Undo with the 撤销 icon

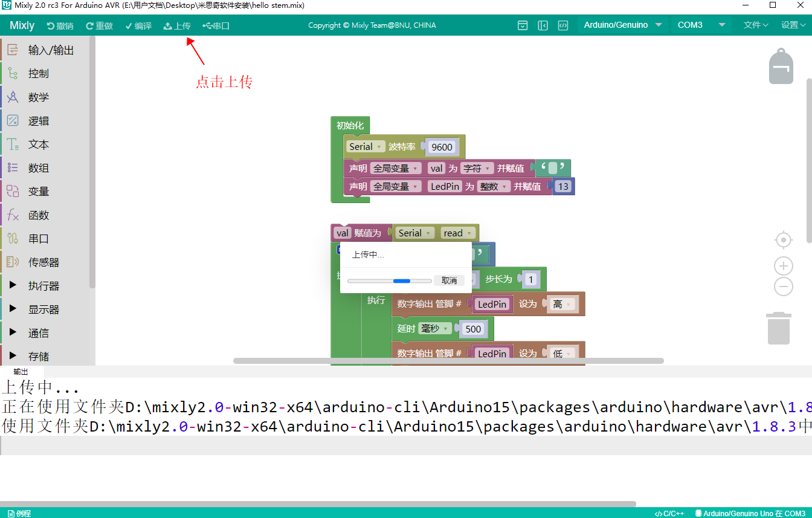(x=60, y=26)
